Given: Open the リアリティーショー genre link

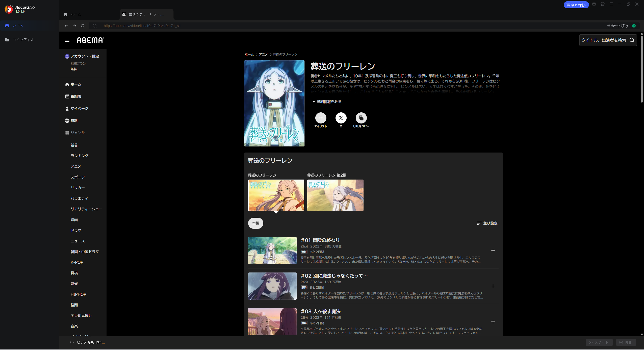Looking at the screenshot, I should click(87, 209).
